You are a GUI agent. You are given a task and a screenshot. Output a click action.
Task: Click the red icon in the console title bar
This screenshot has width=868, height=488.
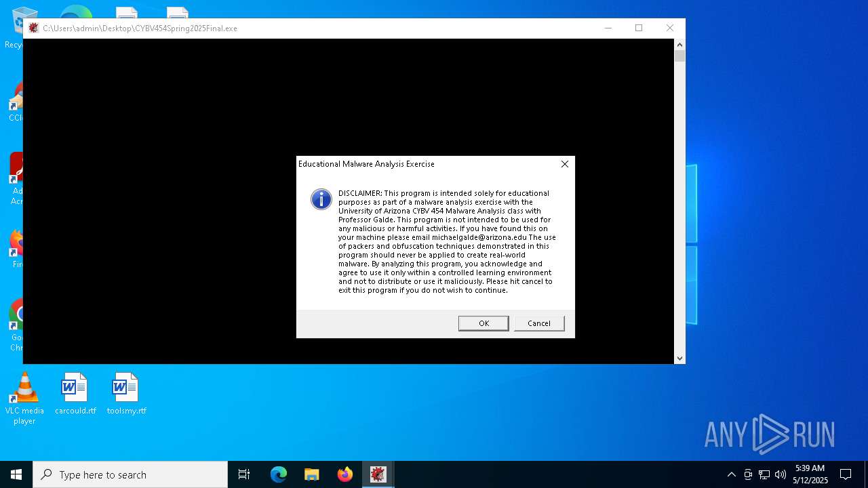point(33,28)
